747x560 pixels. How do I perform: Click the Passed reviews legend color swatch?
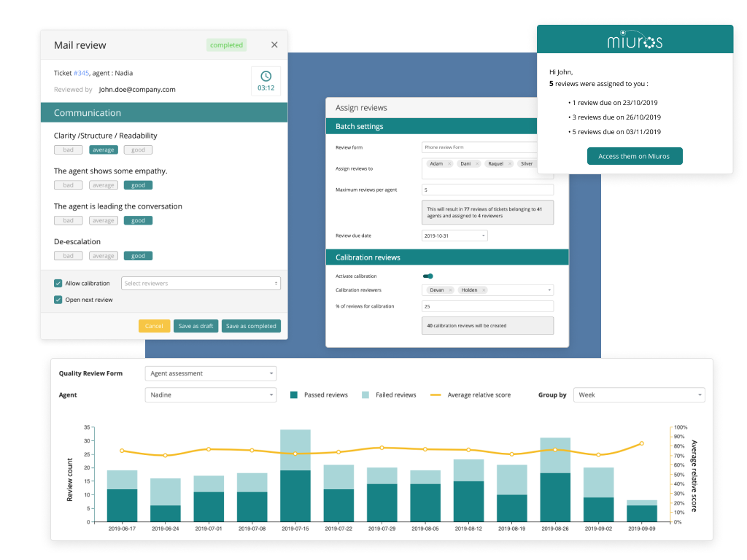coord(294,395)
